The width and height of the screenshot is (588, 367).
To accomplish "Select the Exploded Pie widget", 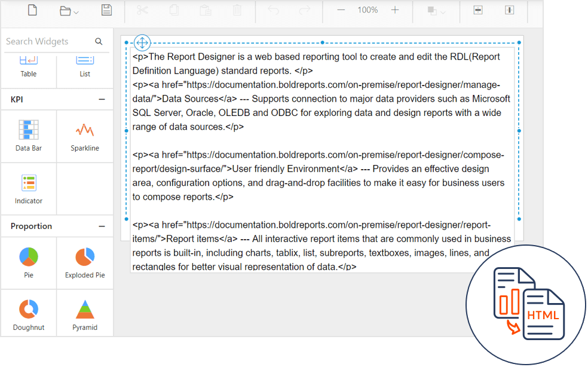I will (x=84, y=263).
